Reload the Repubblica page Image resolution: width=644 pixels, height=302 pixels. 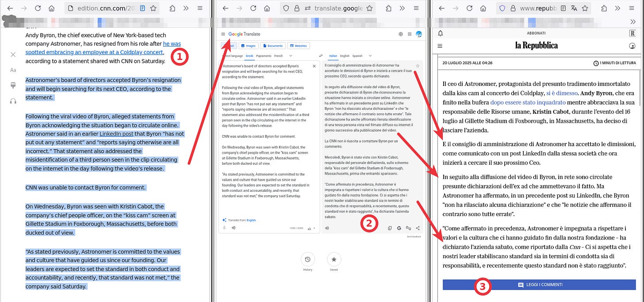point(469,8)
